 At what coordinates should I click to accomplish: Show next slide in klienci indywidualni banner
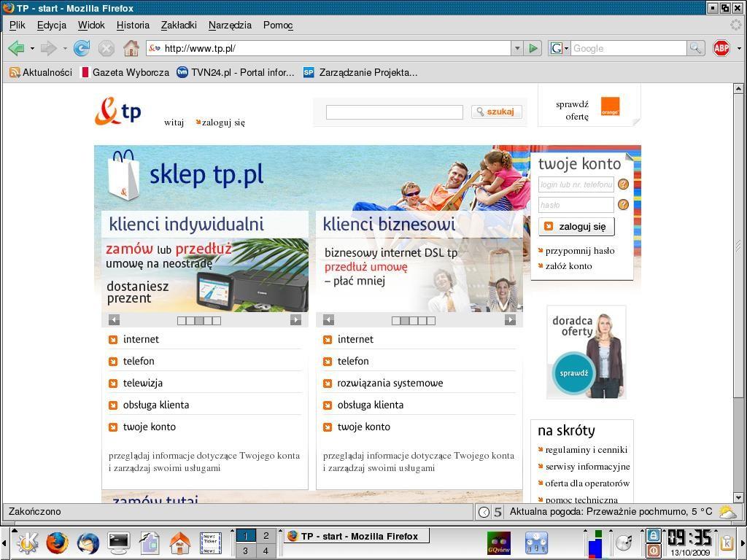[296, 320]
